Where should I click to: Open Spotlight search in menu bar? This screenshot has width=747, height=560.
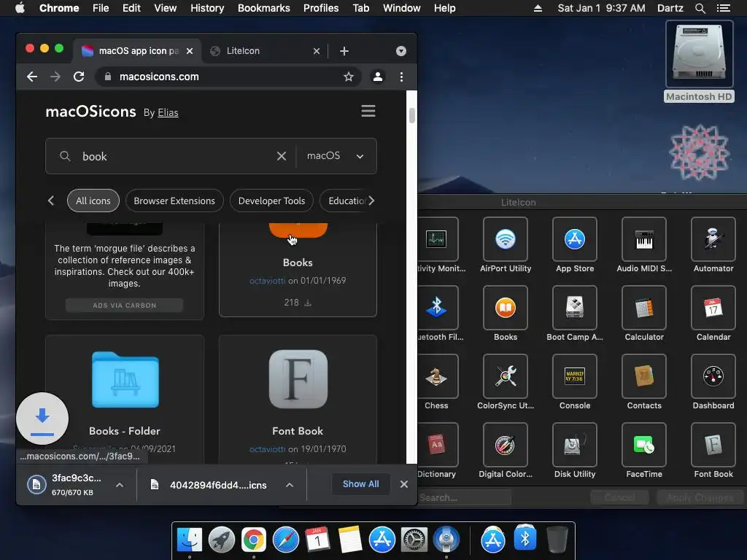point(700,8)
